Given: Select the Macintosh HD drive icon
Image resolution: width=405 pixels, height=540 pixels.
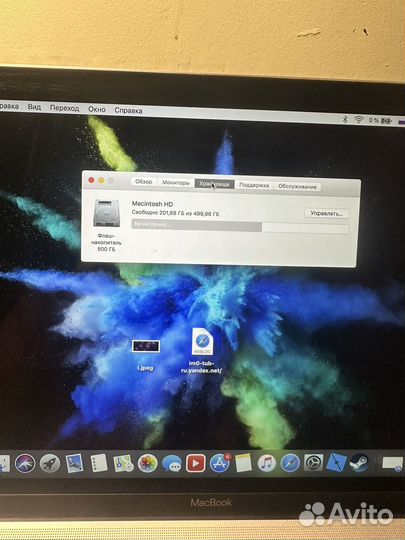Looking at the screenshot, I should pos(106,213).
